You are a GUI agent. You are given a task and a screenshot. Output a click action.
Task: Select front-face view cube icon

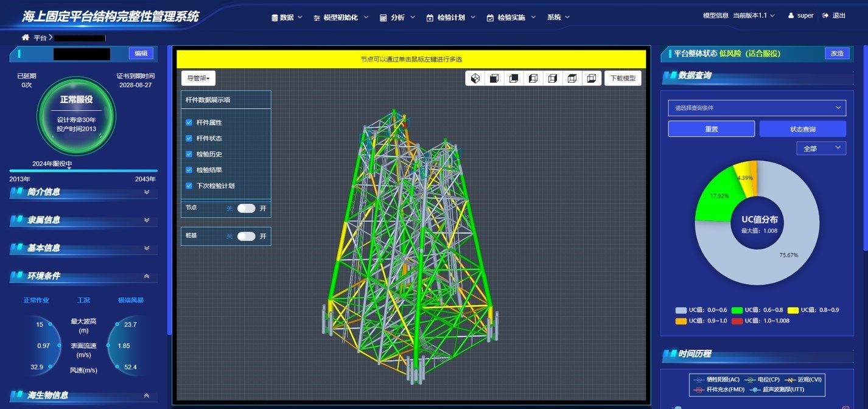495,79
